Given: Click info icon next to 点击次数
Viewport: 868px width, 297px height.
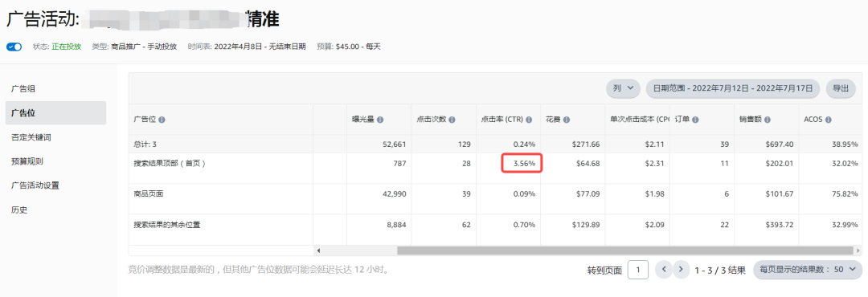Looking at the screenshot, I should (x=452, y=120).
